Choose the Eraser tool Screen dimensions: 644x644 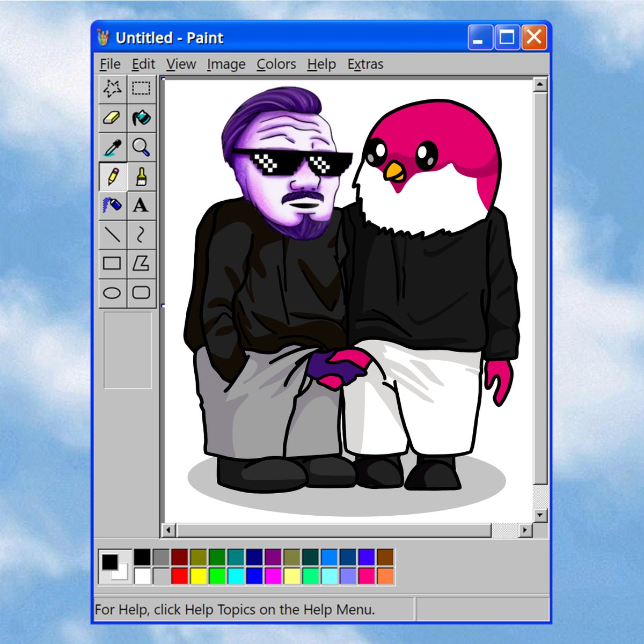coord(112,118)
